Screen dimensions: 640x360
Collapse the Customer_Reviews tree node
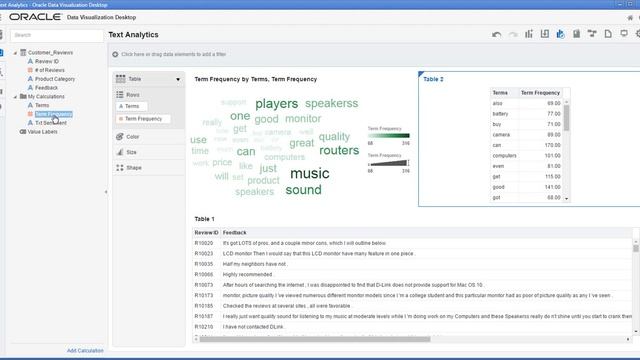pyautogui.click(x=16, y=53)
